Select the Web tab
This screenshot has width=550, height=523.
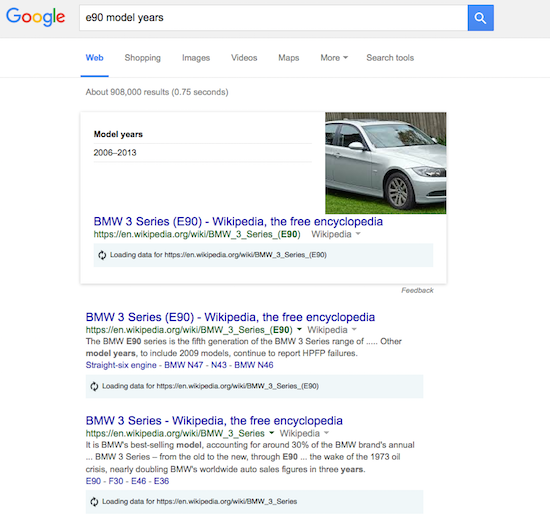[94, 58]
